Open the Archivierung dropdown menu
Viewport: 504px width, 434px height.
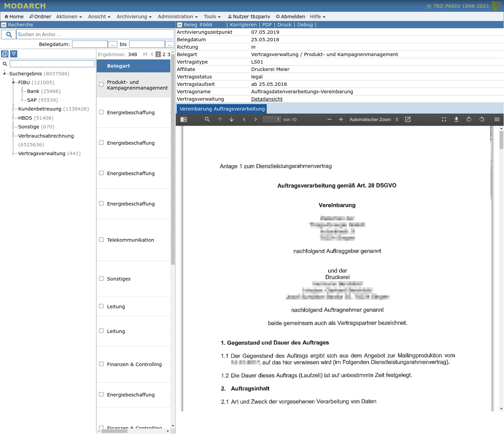(x=134, y=17)
